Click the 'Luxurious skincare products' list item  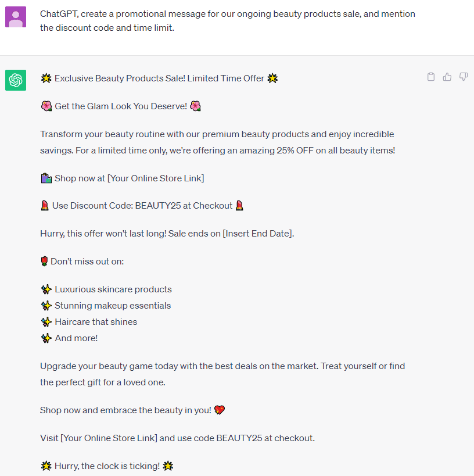tap(113, 289)
